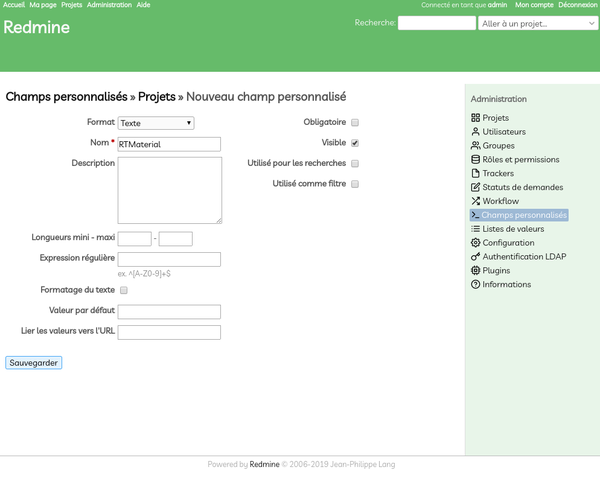Click the Trackers icon in sidebar
The width and height of the screenshot is (600, 496).
475,174
